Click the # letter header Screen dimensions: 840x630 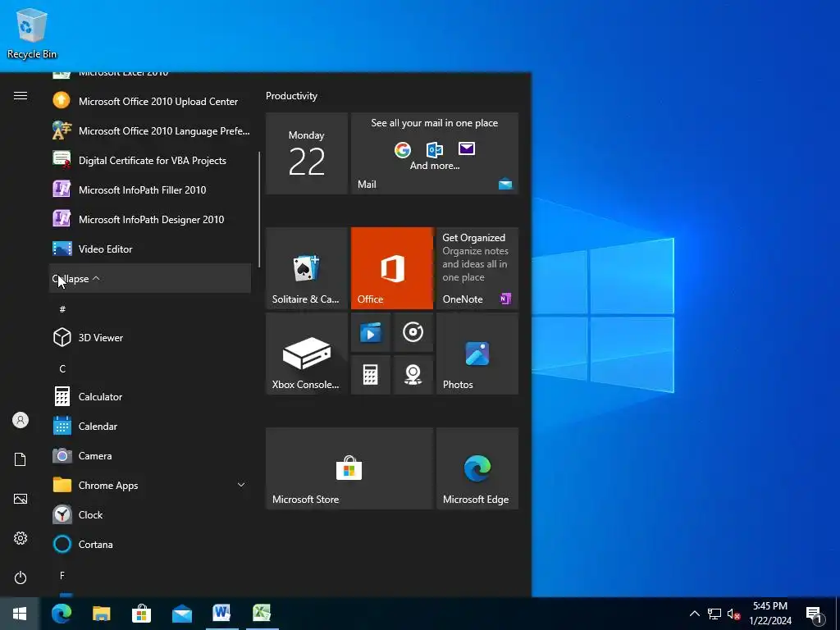[62, 309]
